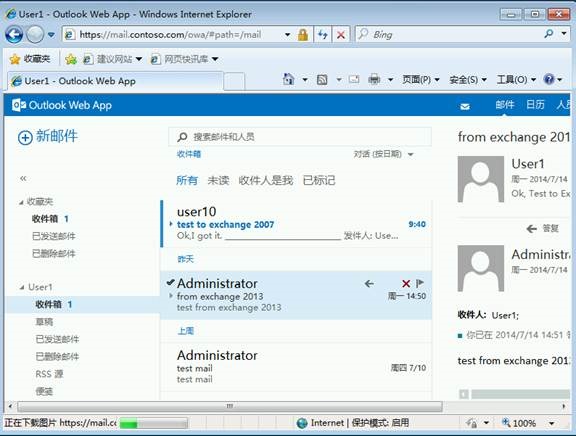Click the address bar URL field

pos(173,35)
